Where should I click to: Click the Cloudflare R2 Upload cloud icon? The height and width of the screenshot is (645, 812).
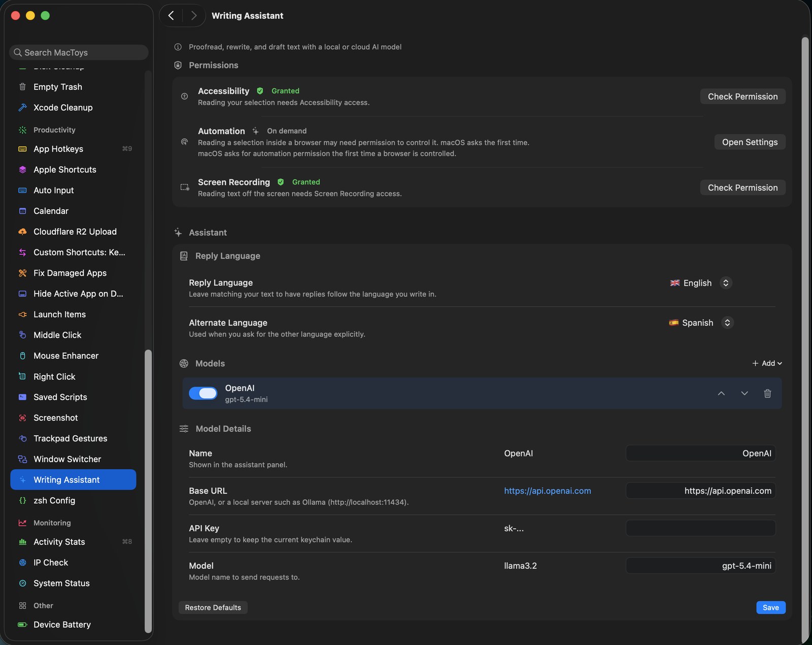(x=22, y=232)
